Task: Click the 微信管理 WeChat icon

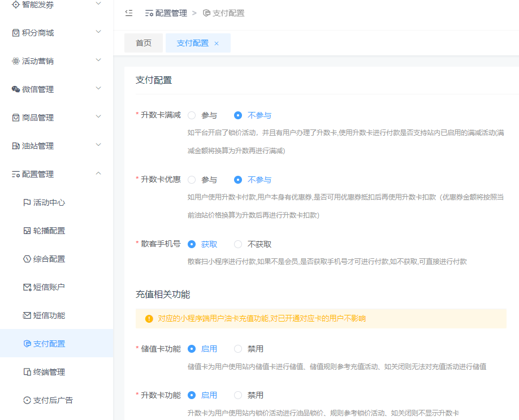Action: point(16,89)
